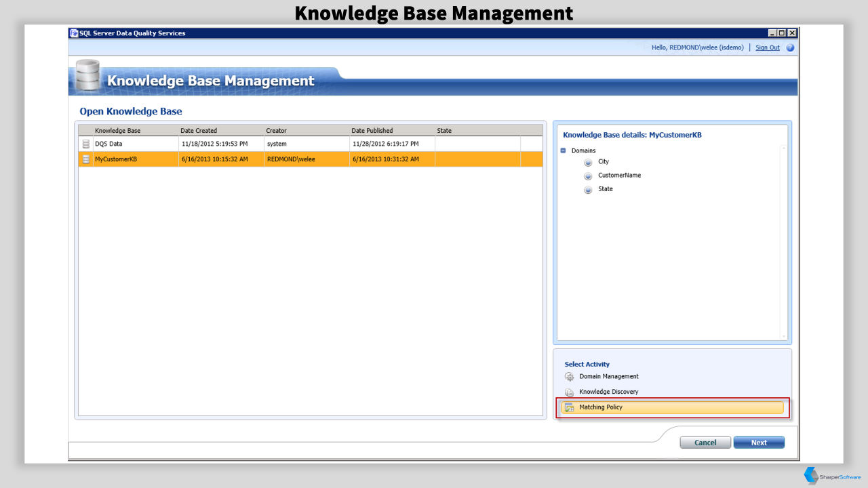
Task: Collapse the Domains tree node
Action: 564,150
